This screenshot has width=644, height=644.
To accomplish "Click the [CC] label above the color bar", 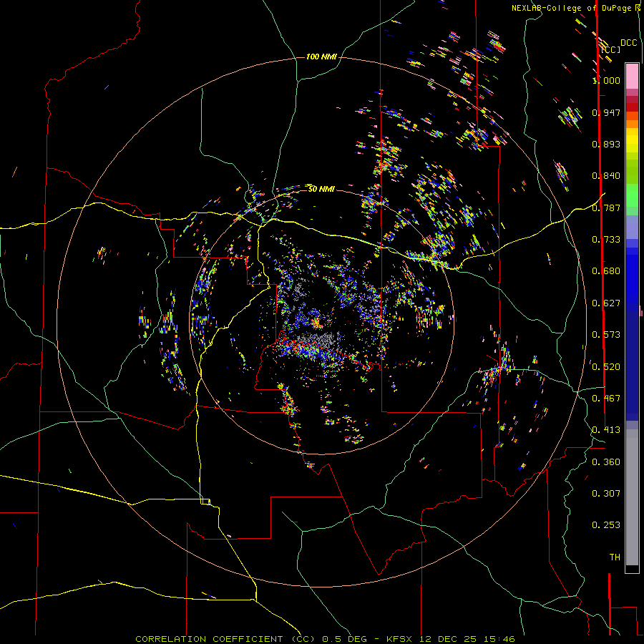I will click(x=611, y=49).
